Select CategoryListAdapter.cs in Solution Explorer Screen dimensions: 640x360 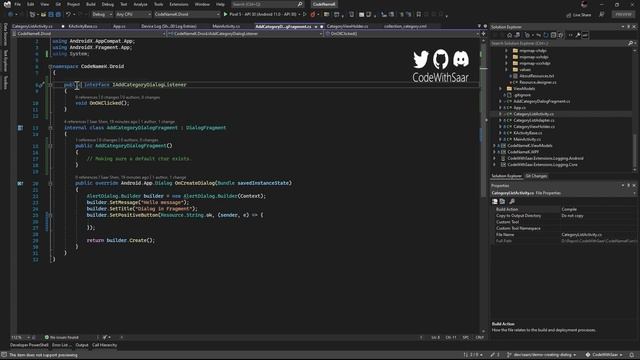534,120
